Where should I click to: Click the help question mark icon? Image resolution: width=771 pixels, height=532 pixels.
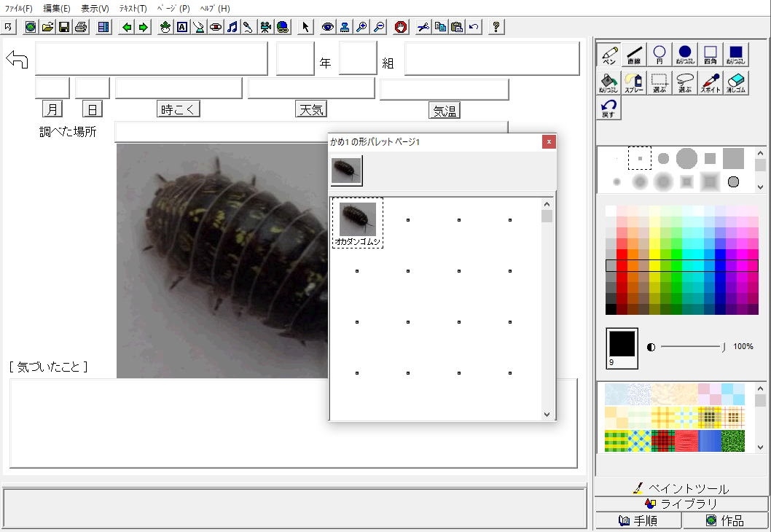pyautogui.click(x=496, y=27)
